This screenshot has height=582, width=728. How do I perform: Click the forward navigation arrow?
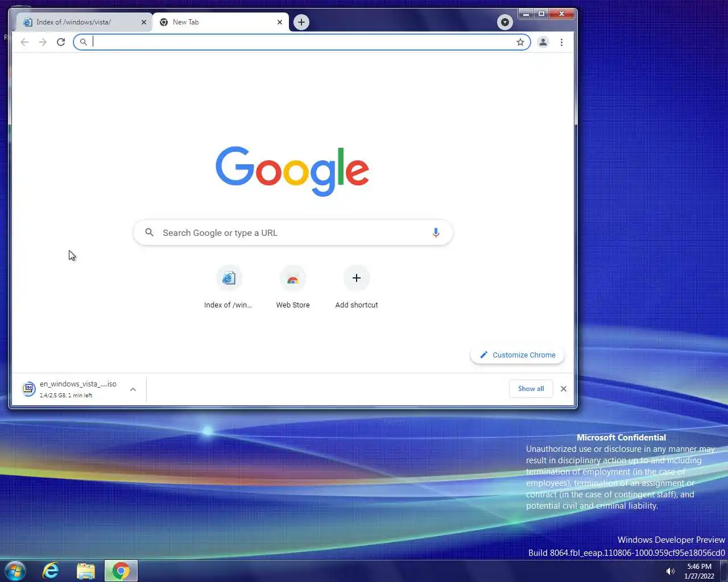[43, 42]
